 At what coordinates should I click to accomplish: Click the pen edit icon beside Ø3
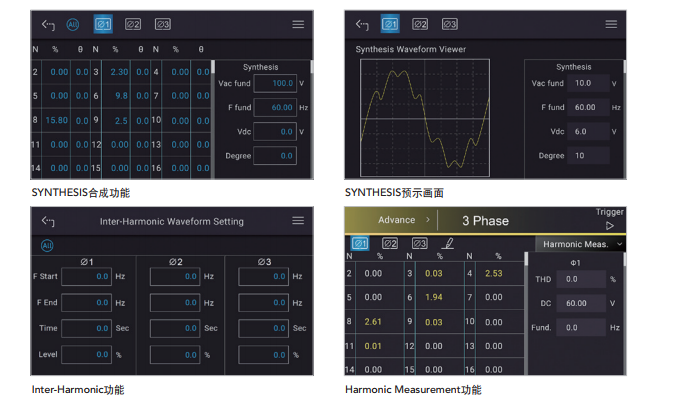(448, 243)
